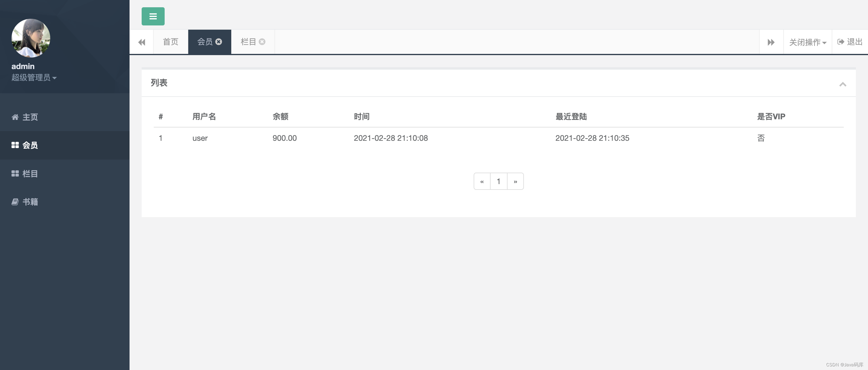Click the book icon beside 书籍
The height and width of the screenshot is (370, 868).
(x=15, y=202)
